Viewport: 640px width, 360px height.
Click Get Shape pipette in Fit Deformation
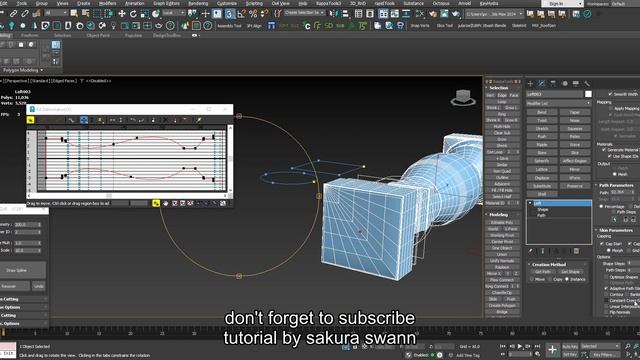(x=198, y=120)
